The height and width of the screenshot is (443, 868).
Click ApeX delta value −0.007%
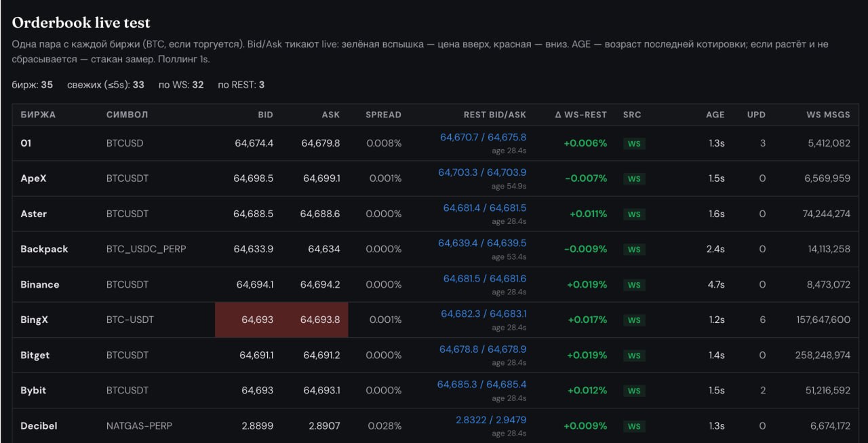coord(586,178)
